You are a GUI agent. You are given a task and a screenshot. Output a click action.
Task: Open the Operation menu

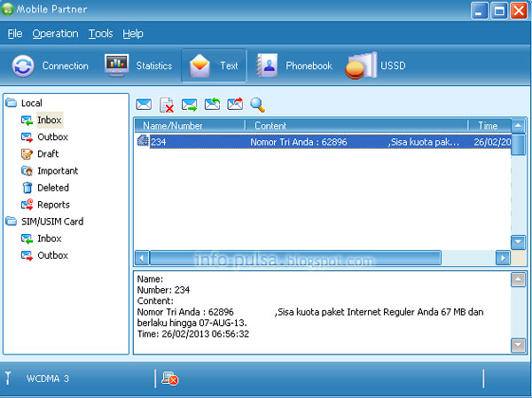pyautogui.click(x=55, y=34)
